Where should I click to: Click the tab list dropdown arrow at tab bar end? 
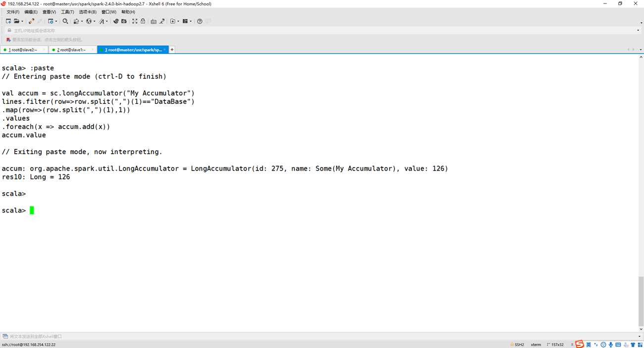(x=641, y=50)
